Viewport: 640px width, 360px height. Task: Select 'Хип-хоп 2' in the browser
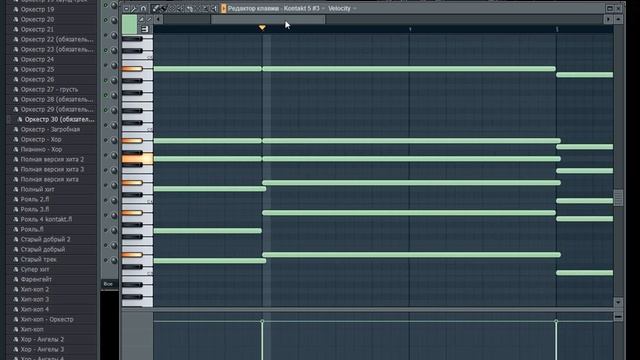[x=35, y=289]
